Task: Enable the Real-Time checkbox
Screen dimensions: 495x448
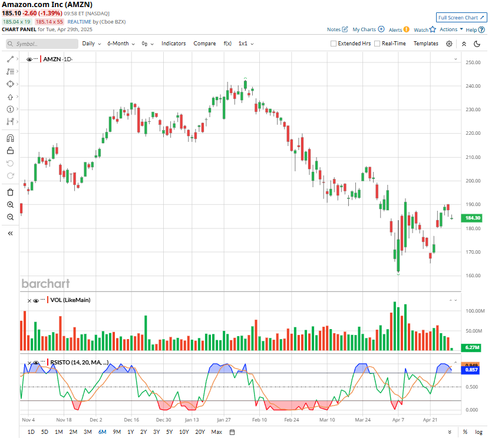Action: coord(377,44)
